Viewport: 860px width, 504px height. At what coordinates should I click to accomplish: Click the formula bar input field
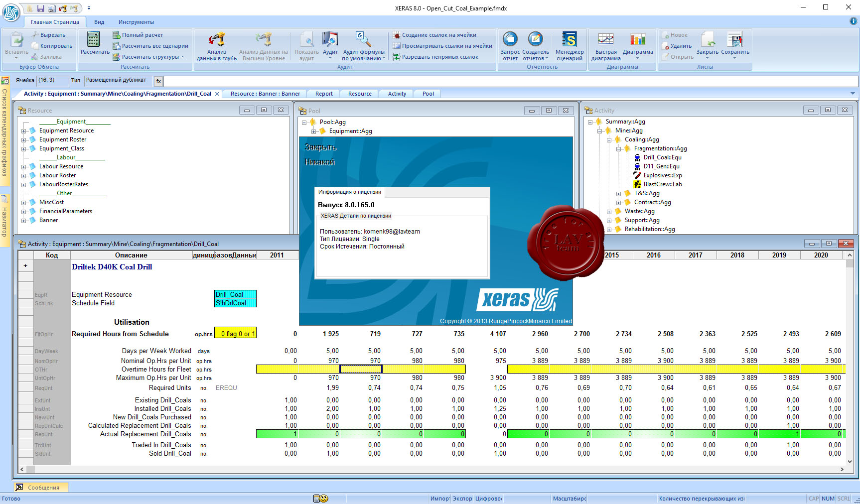pyautogui.click(x=511, y=81)
